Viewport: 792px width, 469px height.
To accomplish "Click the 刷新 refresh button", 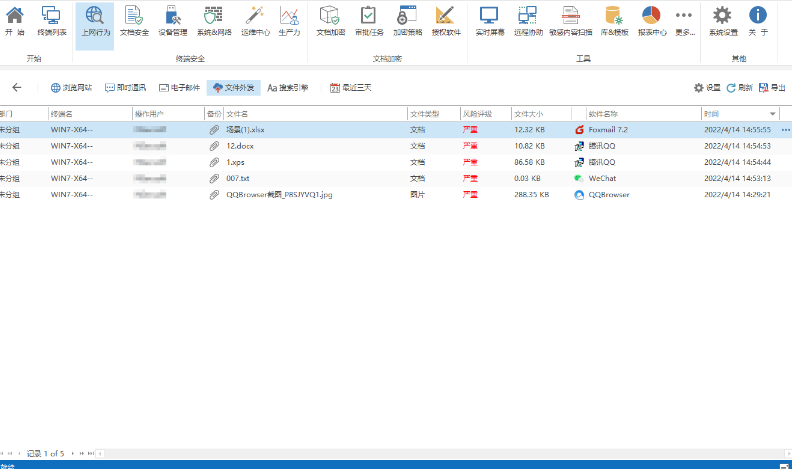I will click(x=739, y=88).
